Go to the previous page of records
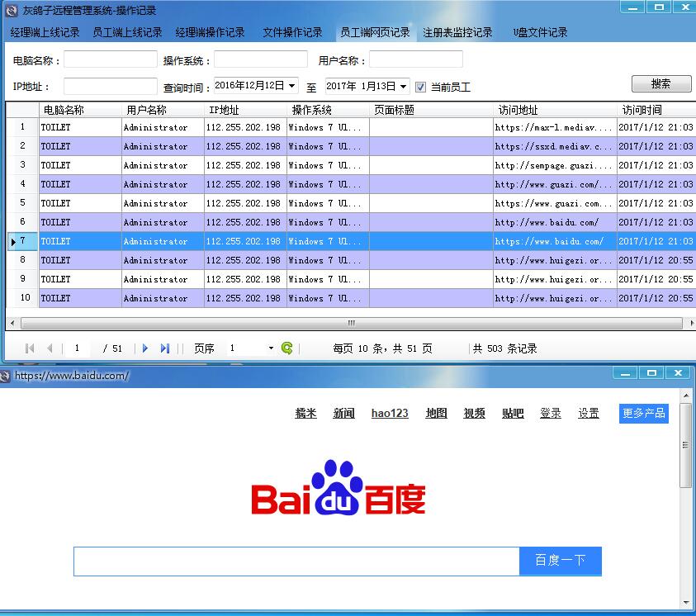 click(x=50, y=348)
